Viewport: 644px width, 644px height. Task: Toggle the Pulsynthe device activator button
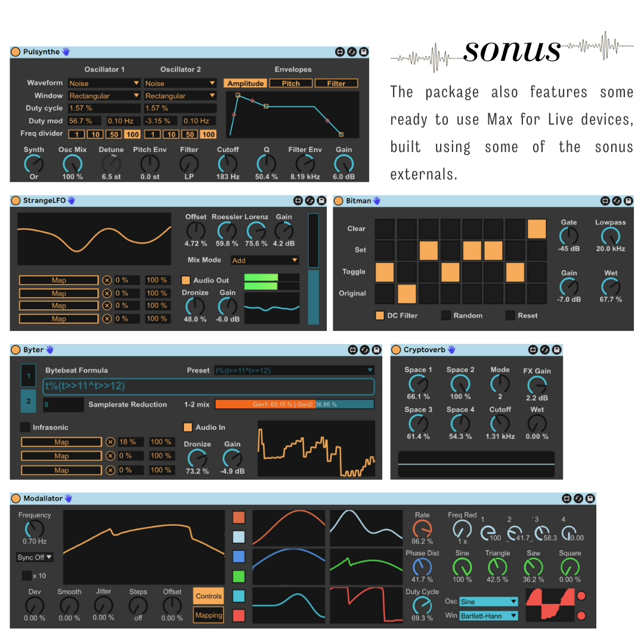coord(16,52)
